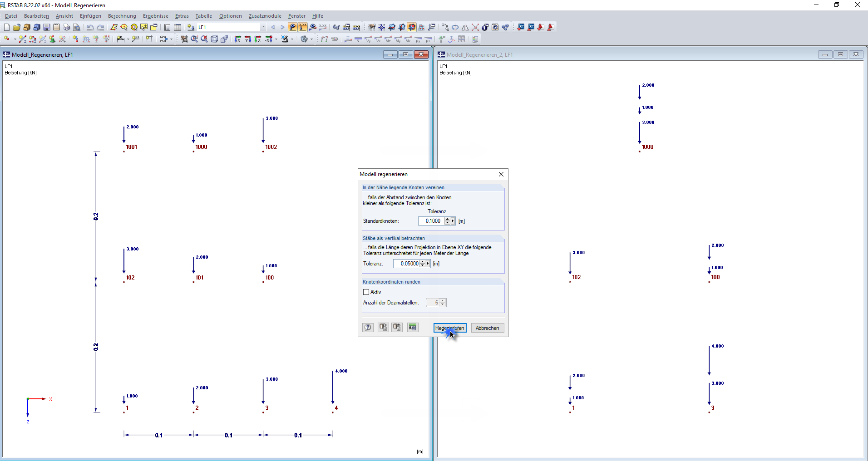The height and width of the screenshot is (461, 868).
Task: Click the View in Y direction icon
Action: [x=247, y=39]
